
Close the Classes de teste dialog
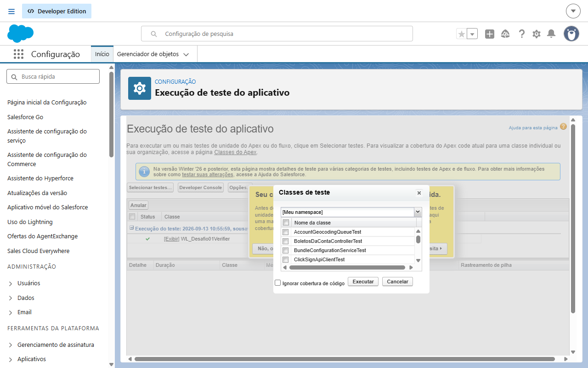click(419, 193)
